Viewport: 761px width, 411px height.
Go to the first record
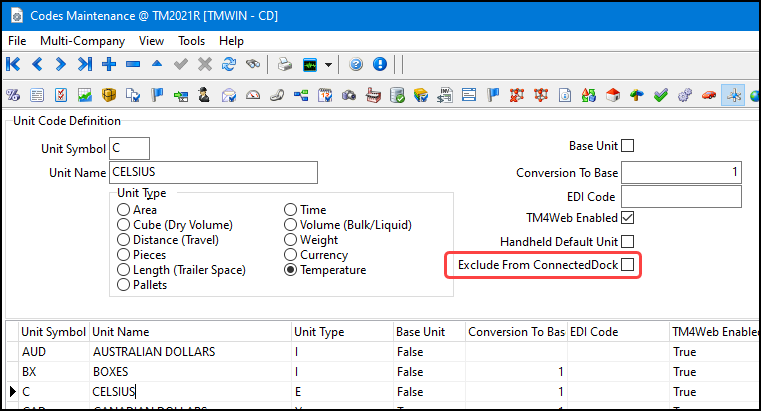click(x=13, y=65)
